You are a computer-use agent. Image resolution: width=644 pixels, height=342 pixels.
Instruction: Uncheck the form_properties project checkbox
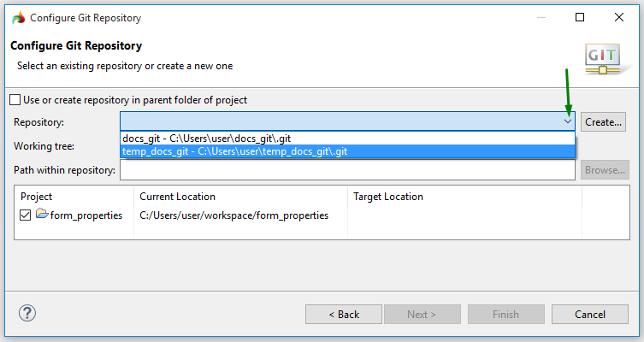(x=25, y=215)
